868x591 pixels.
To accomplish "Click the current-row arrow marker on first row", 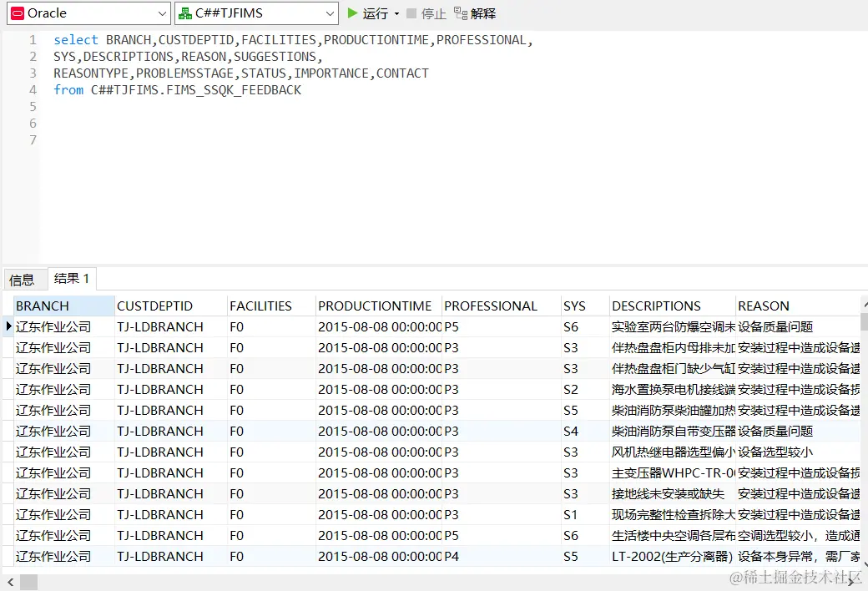I will (8, 326).
